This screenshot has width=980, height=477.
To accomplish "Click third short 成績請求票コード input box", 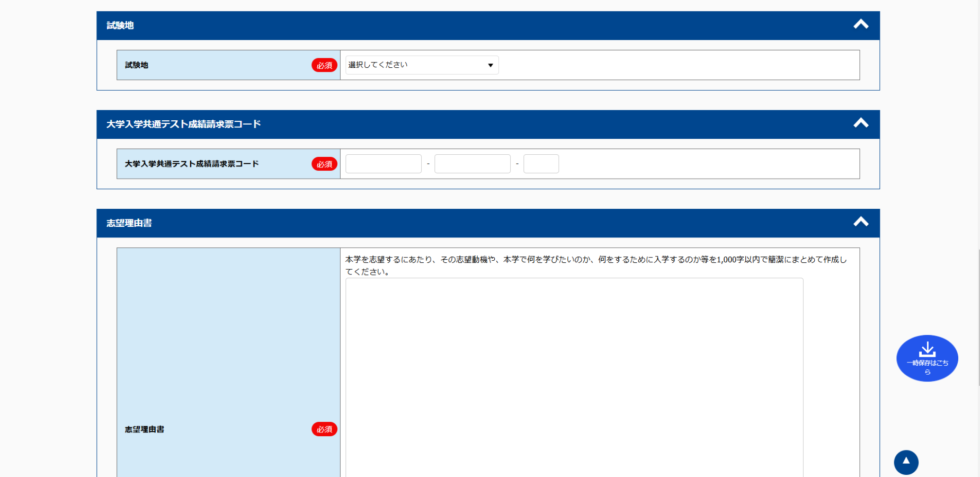I will coord(541,164).
